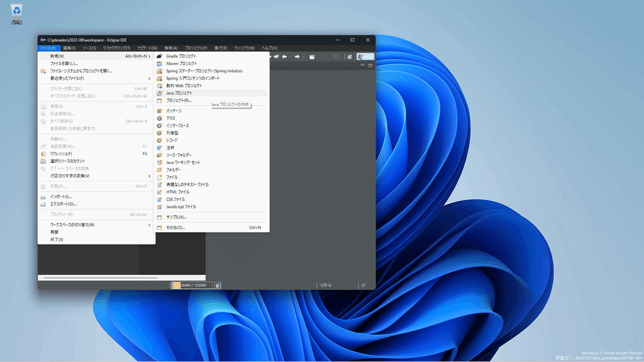Open the 実行(R) menu
The image size is (644, 362).
[221, 48]
